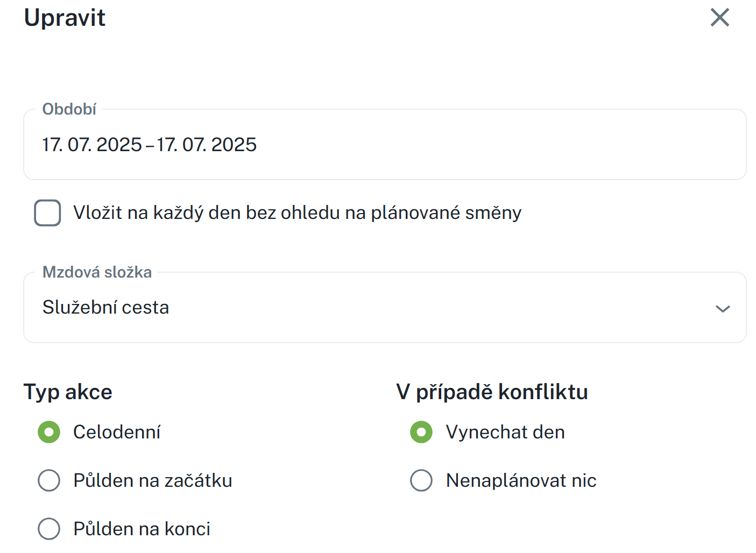Viewport: 756px width, 553px height.
Task: Click the Typ akce heading
Action: 68,392
